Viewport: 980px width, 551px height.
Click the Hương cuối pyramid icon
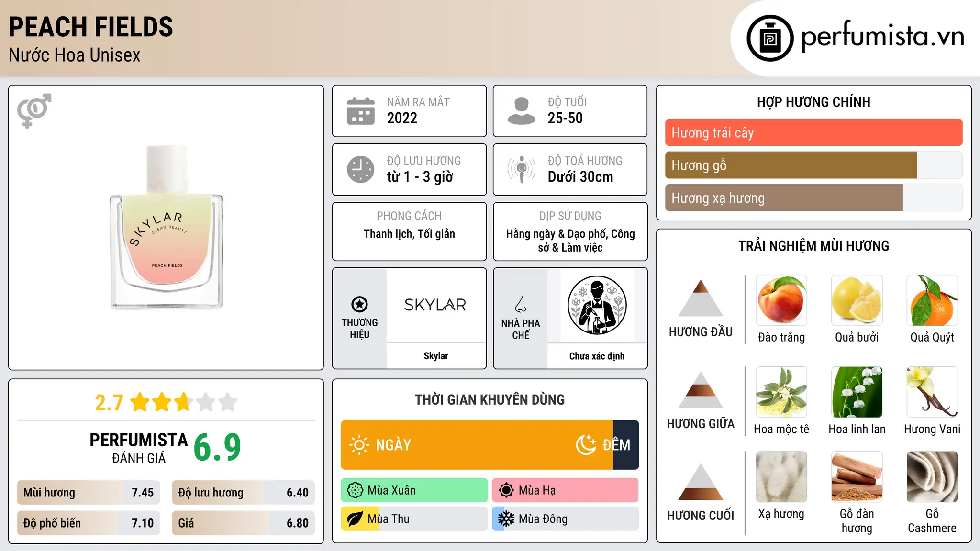pyautogui.click(x=701, y=482)
